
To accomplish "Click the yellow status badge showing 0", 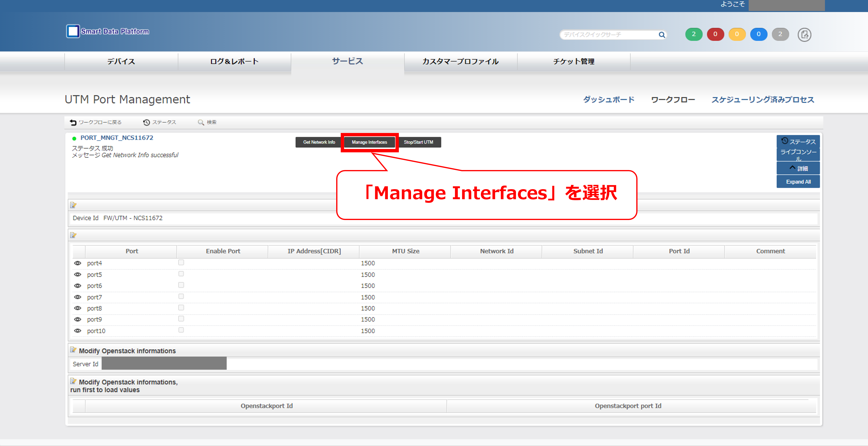I will point(736,34).
